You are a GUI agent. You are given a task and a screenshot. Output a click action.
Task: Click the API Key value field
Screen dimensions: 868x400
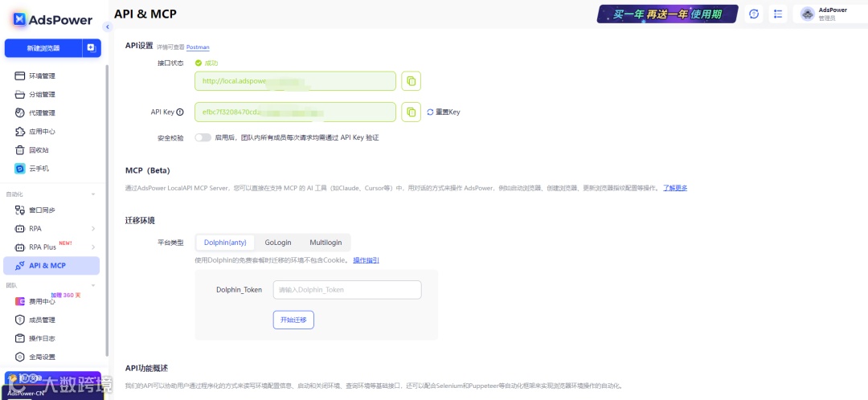(x=295, y=112)
